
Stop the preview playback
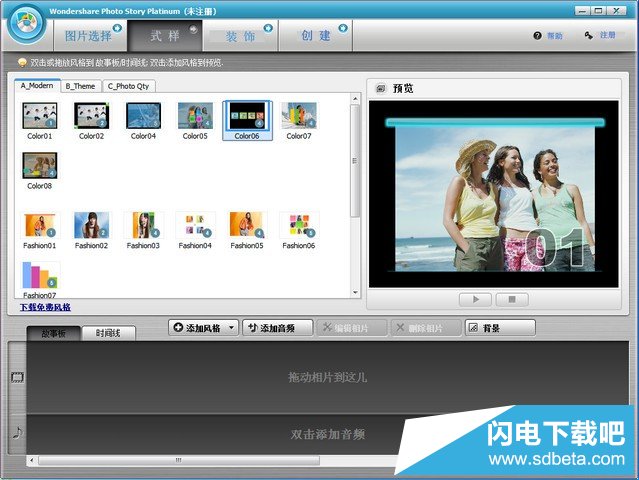(512, 299)
